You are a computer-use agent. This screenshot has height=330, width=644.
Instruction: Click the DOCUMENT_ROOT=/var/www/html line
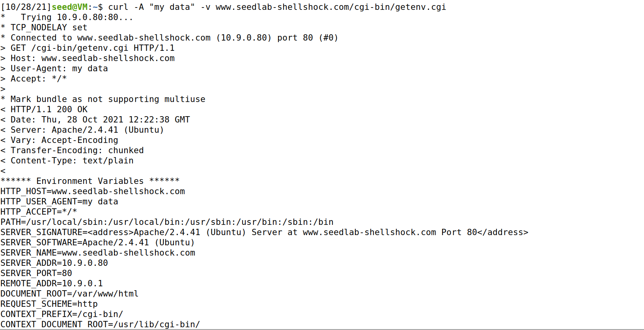point(69,294)
